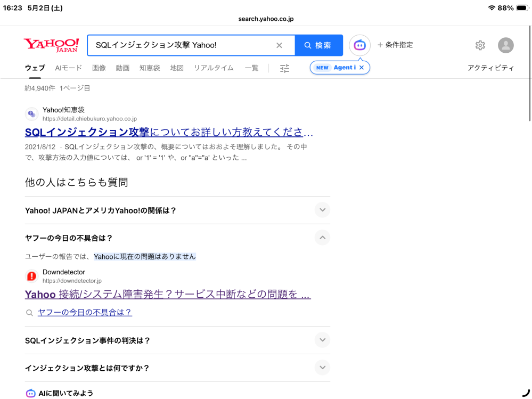The height and width of the screenshot is (399, 532).
Task: Switch to 地図 tab
Action: (x=177, y=68)
